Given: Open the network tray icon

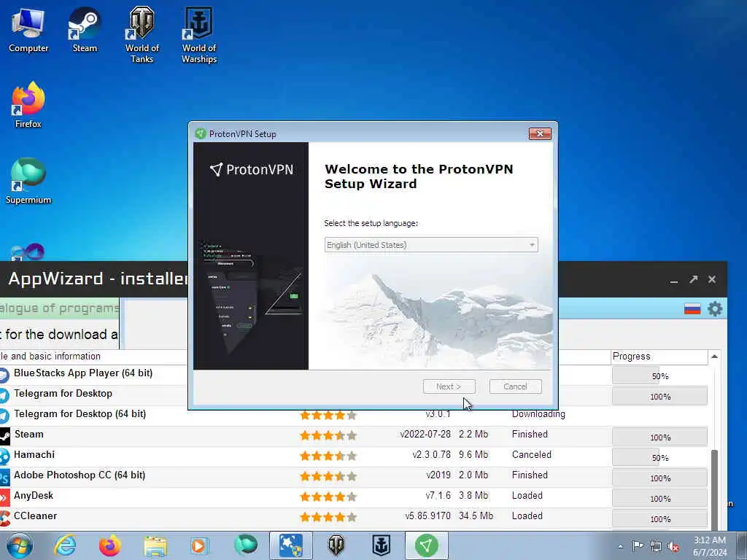Looking at the screenshot, I should 656,546.
